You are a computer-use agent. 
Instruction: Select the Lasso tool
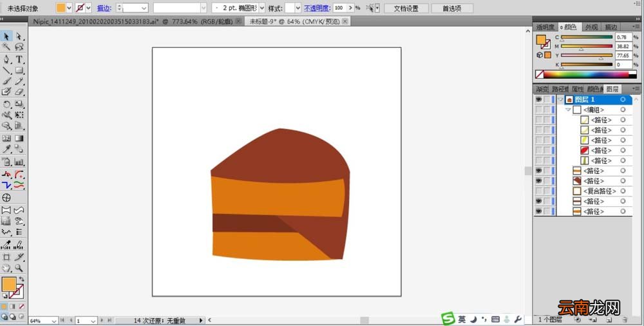(x=19, y=47)
